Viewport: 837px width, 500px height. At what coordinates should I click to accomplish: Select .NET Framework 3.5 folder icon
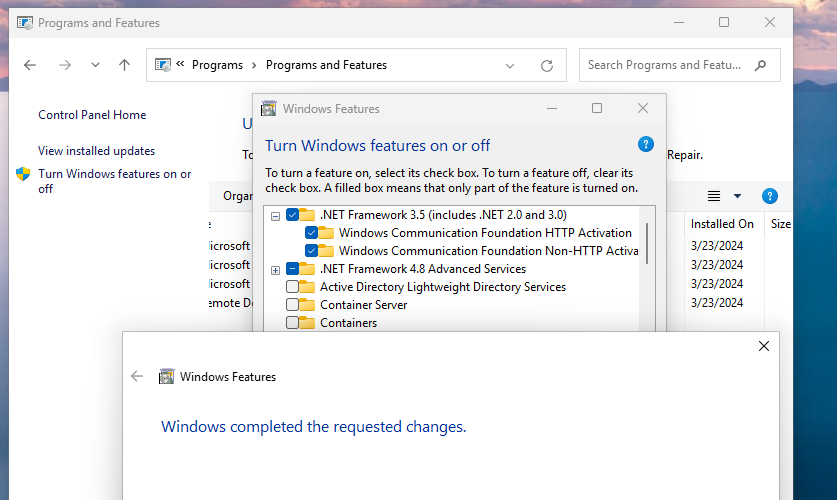click(x=307, y=215)
